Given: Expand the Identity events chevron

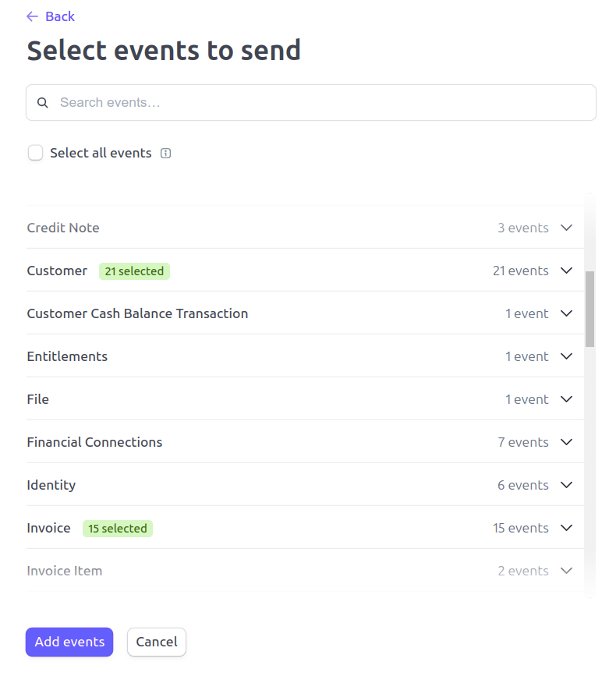Looking at the screenshot, I should pos(567,486).
